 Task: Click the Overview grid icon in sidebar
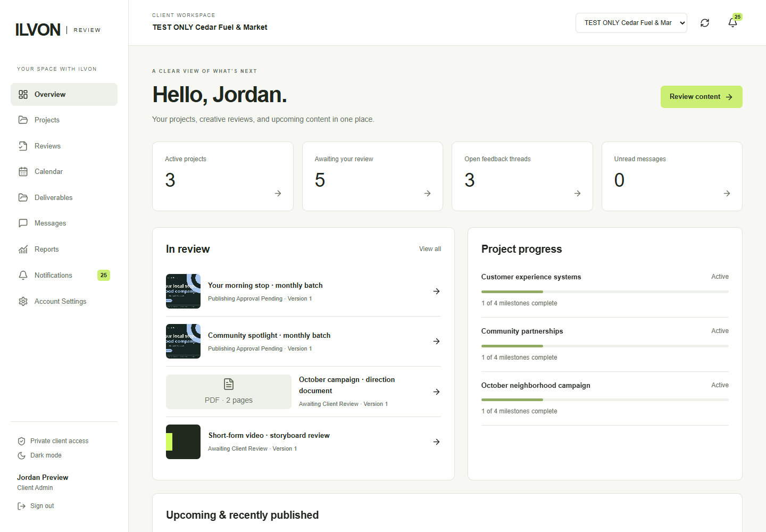23,94
